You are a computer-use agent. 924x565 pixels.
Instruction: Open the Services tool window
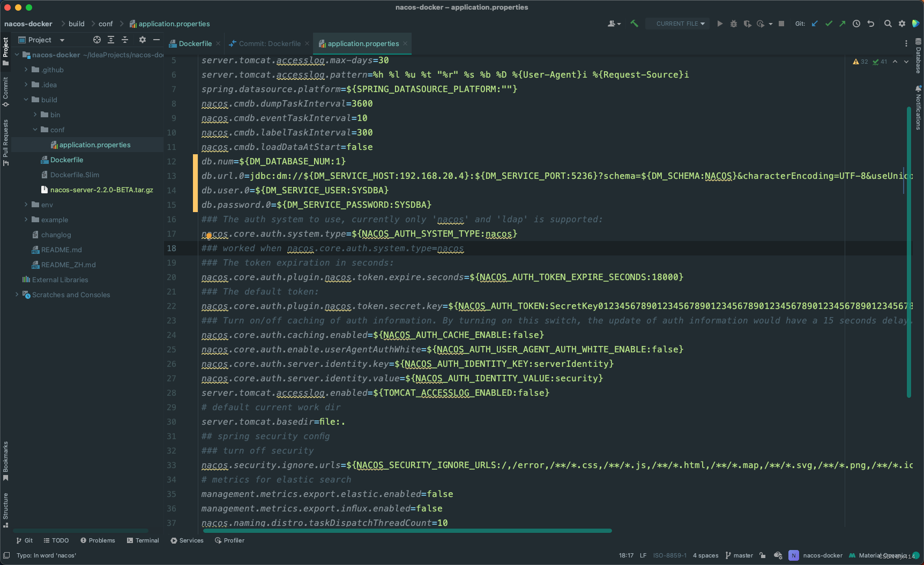click(187, 540)
